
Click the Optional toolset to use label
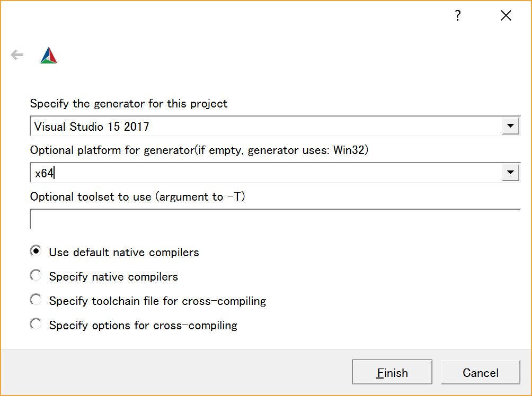pos(137,196)
